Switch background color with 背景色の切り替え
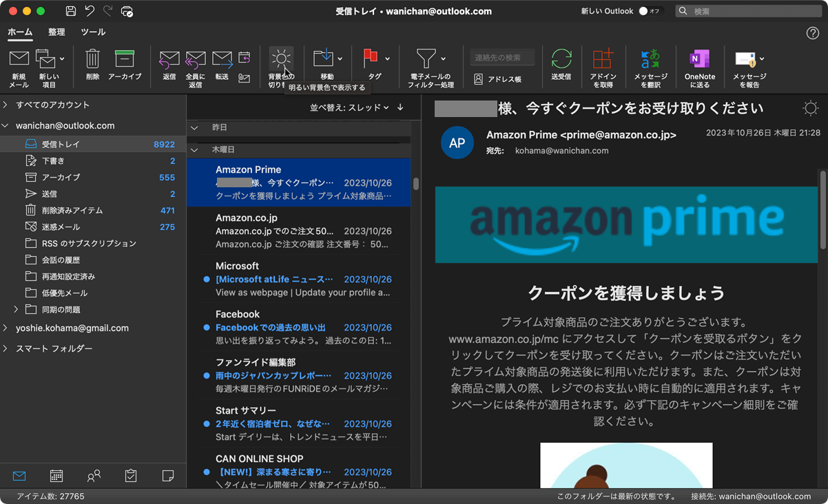Viewport: 828px width, 504px height. 281,67
